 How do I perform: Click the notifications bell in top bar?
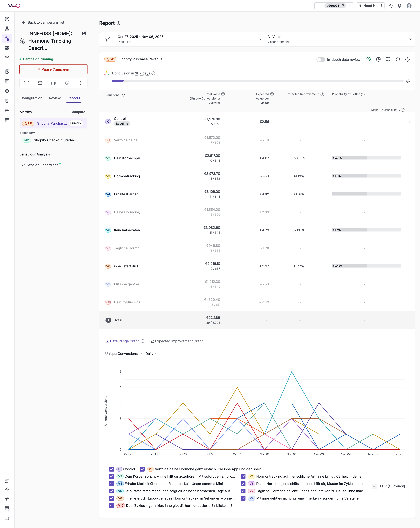click(399, 6)
